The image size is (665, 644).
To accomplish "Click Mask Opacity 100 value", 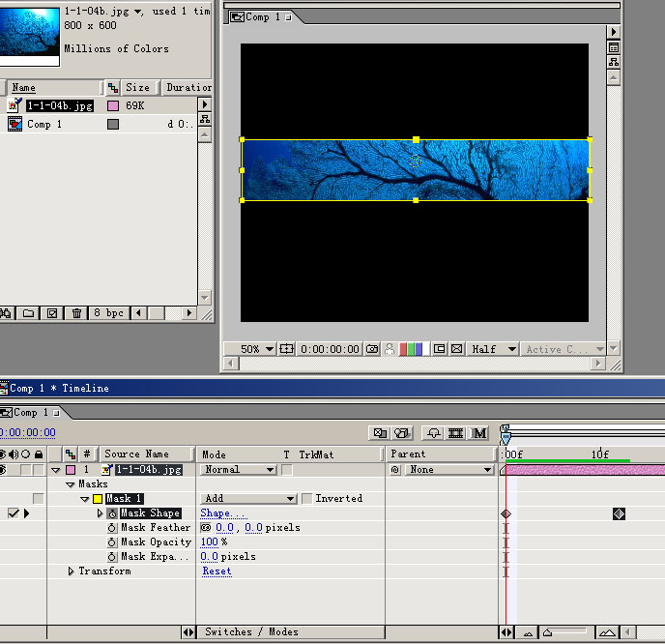I will coord(210,542).
